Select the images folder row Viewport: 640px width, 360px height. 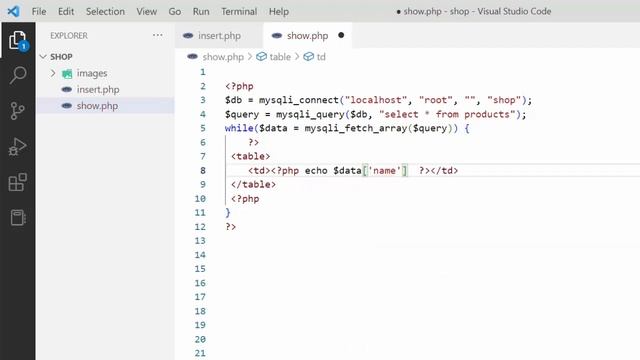[105, 73]
